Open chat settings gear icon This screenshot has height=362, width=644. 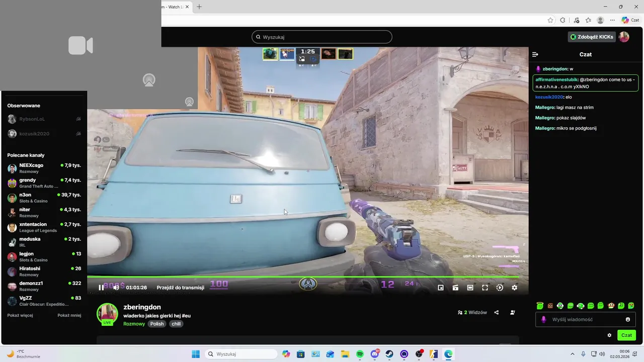(x=609, y=335)
